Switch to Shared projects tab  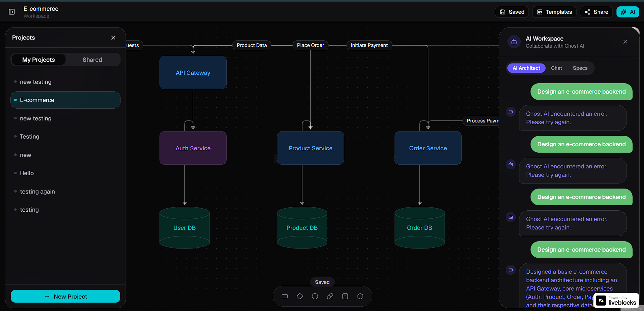pyautogui.click(x=92, y=60)
